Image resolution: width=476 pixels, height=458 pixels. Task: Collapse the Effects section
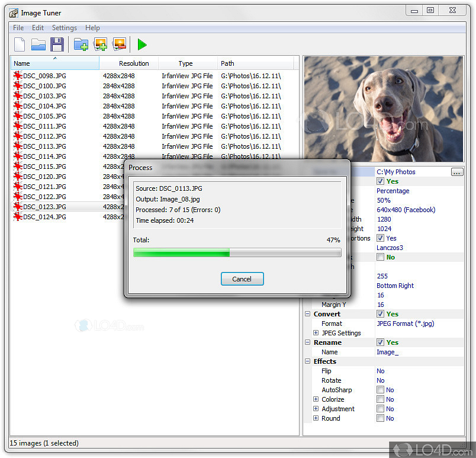(x=307, y=361)
